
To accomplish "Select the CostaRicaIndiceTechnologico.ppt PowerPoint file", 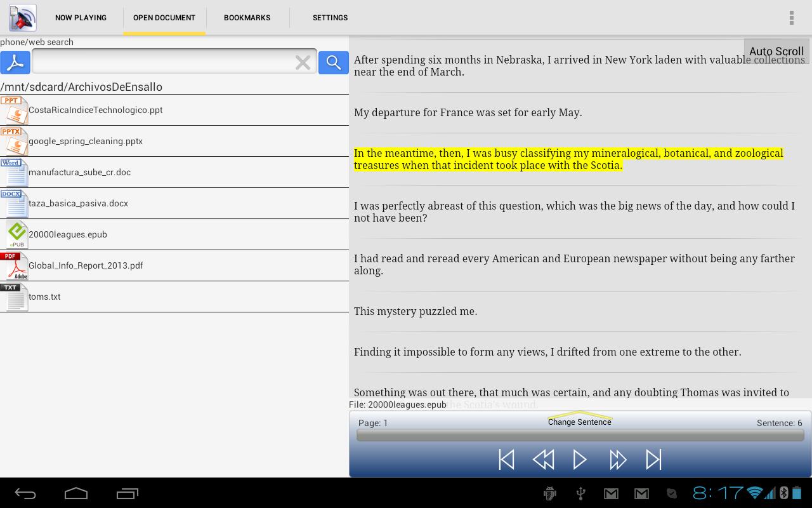I will (x=95, y=110).
